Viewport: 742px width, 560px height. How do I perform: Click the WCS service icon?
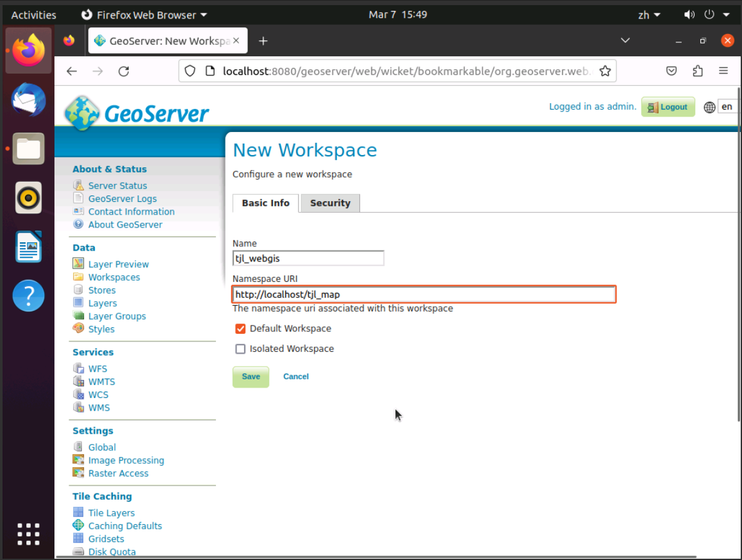79,394
